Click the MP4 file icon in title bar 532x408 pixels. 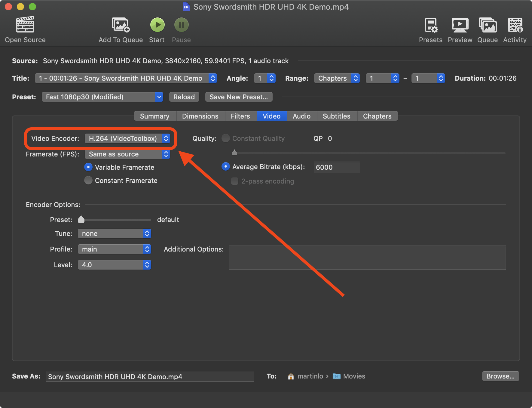(x=186, y=7)
